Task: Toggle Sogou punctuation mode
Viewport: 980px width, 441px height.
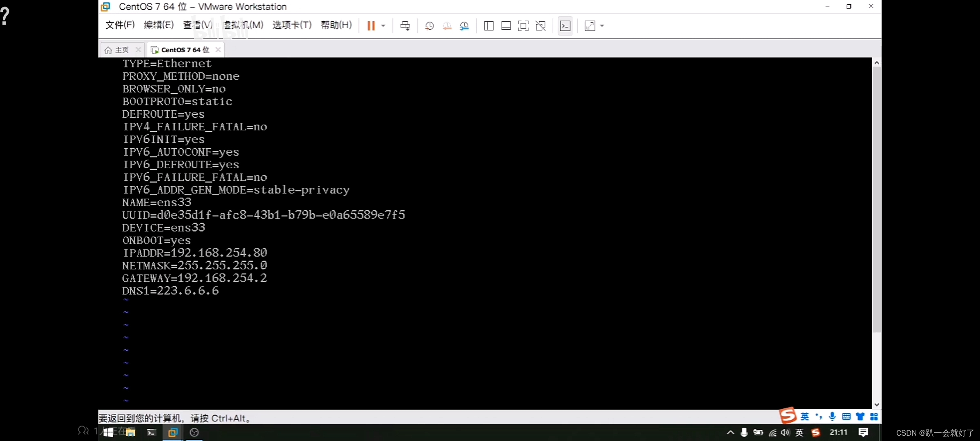Action: (819, 416)
